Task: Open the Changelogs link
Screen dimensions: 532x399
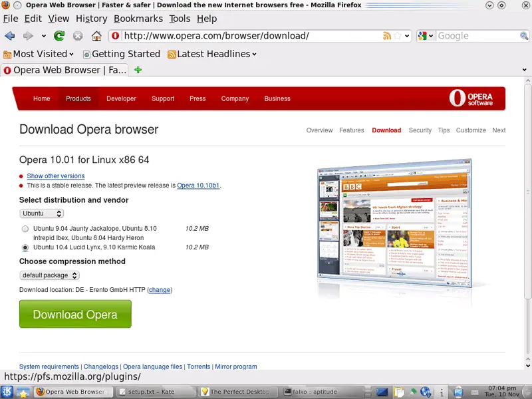Action: 101,366
